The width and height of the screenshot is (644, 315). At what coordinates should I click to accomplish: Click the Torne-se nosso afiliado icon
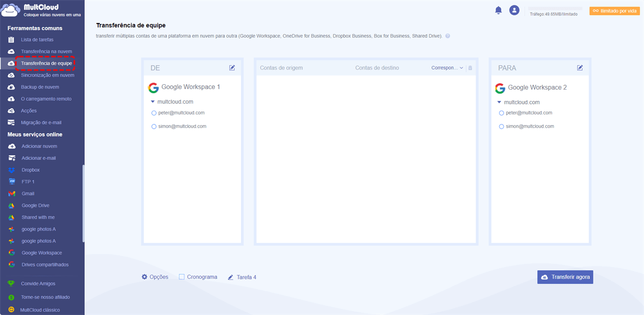pos(11,297)
